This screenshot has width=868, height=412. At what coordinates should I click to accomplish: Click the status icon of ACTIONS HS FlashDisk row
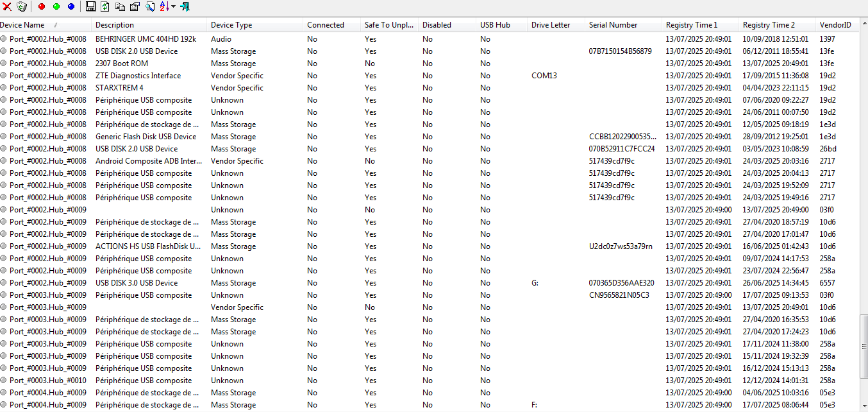(4, 246)
